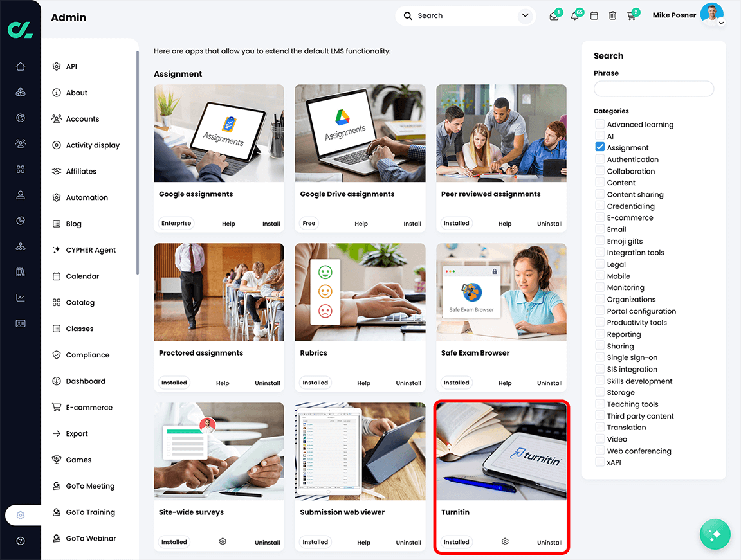Open the pie chart icon in rail
741x560 pixels.
click(21, 221)
